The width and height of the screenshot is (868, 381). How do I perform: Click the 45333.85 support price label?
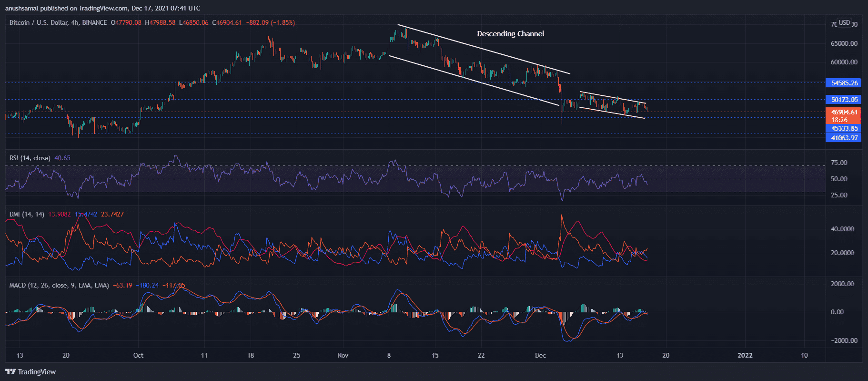(844, 128)
